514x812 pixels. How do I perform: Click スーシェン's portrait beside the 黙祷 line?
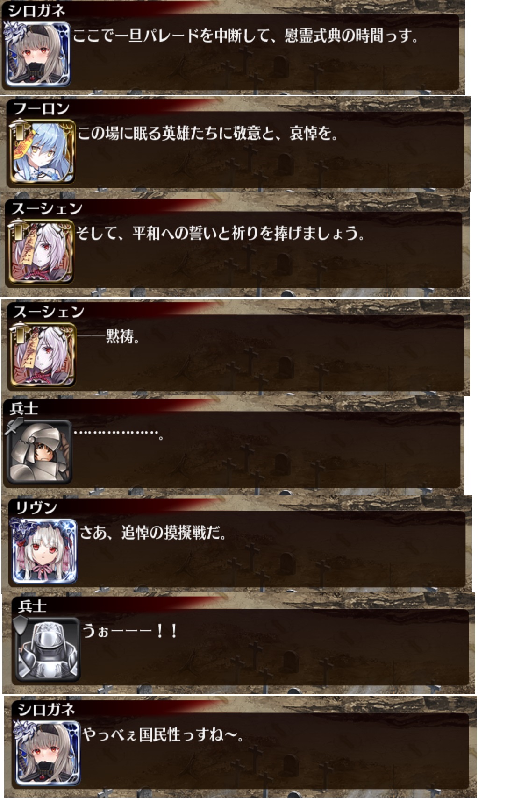43,356
